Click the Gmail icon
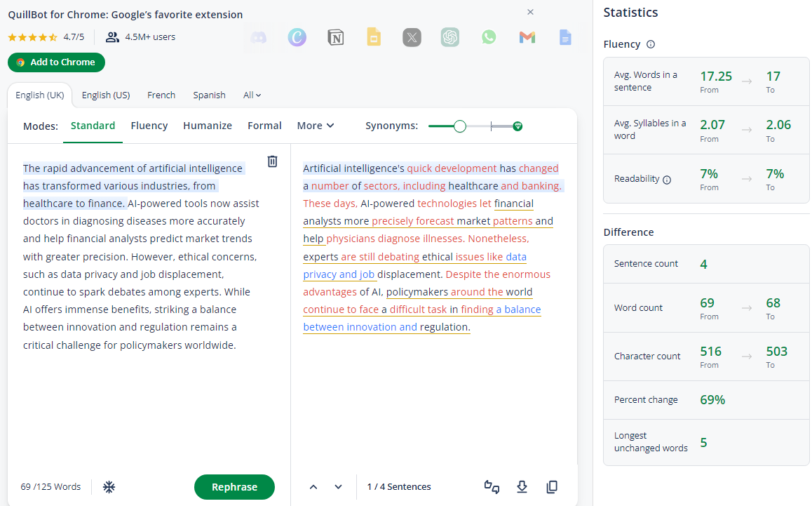Screen dimensions: 812x506 527,37
